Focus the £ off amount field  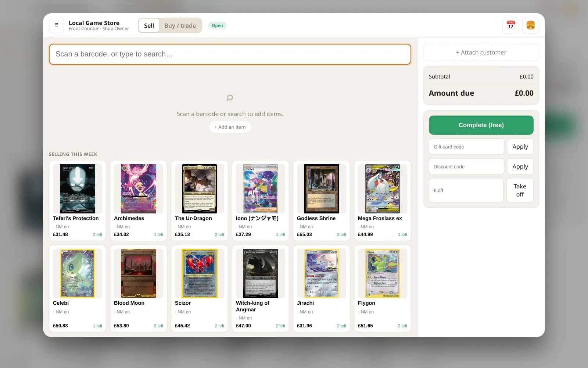[x=466, y=190]
